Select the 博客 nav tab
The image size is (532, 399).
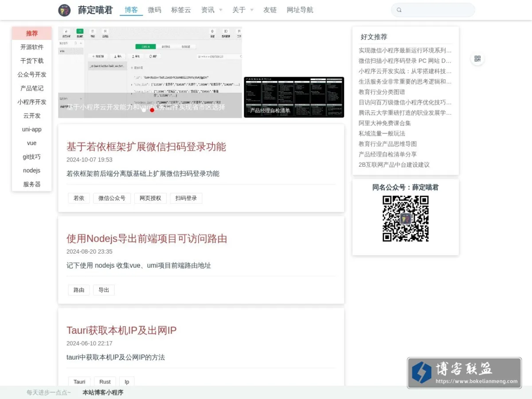[x=131, y=10]
